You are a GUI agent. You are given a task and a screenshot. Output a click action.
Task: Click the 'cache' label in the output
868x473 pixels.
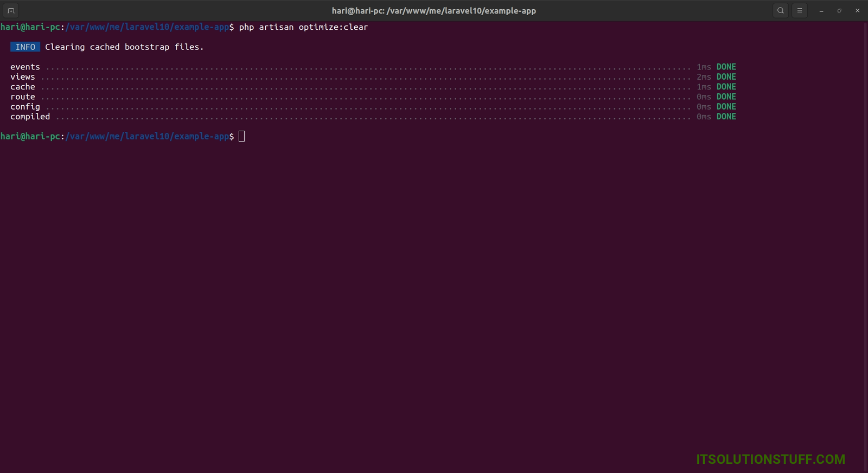tap(23, 87)
